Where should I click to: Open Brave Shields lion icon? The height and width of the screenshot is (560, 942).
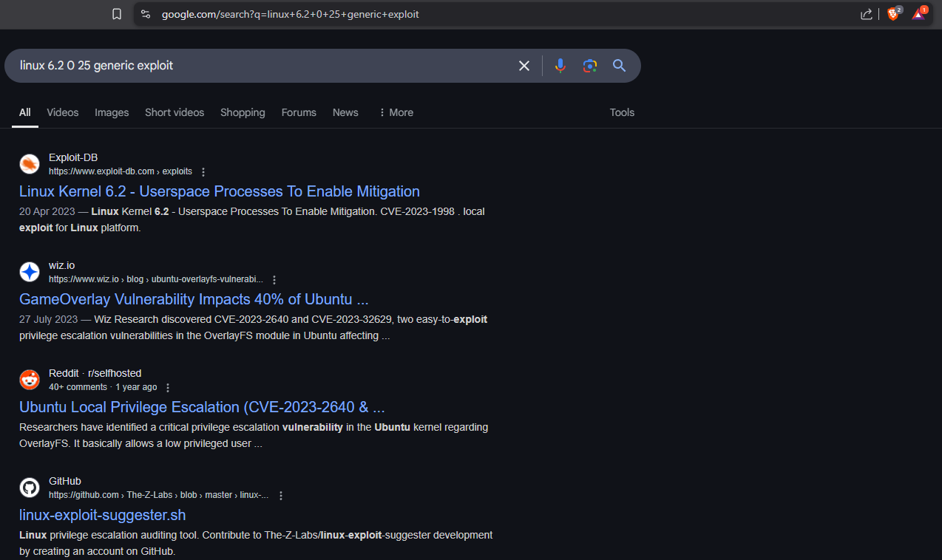[893, 14]
